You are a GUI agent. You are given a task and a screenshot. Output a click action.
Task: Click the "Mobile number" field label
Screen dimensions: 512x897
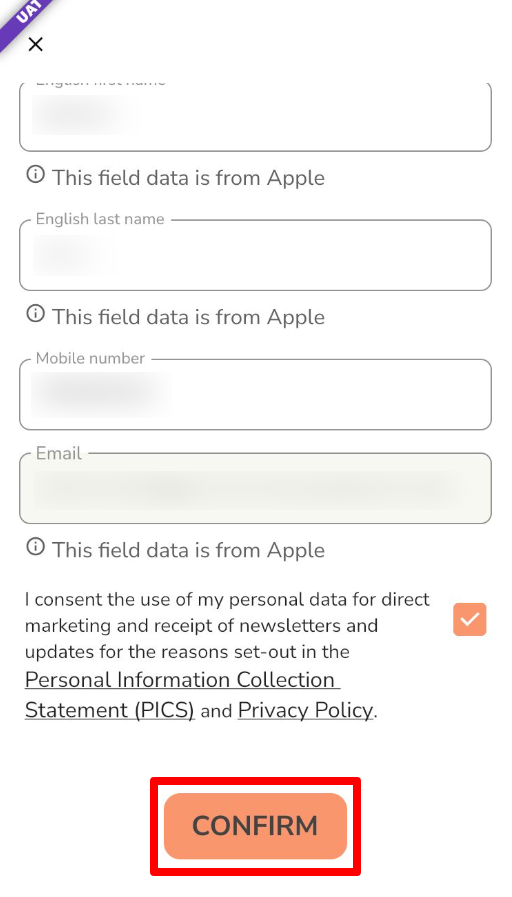pyautogui.click(x=90, y=359)
